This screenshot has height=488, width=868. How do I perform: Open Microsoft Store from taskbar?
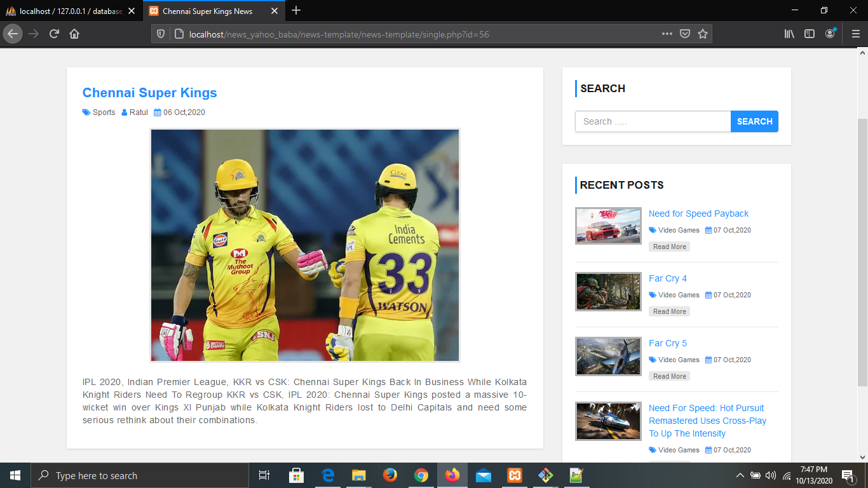point(296,475)
